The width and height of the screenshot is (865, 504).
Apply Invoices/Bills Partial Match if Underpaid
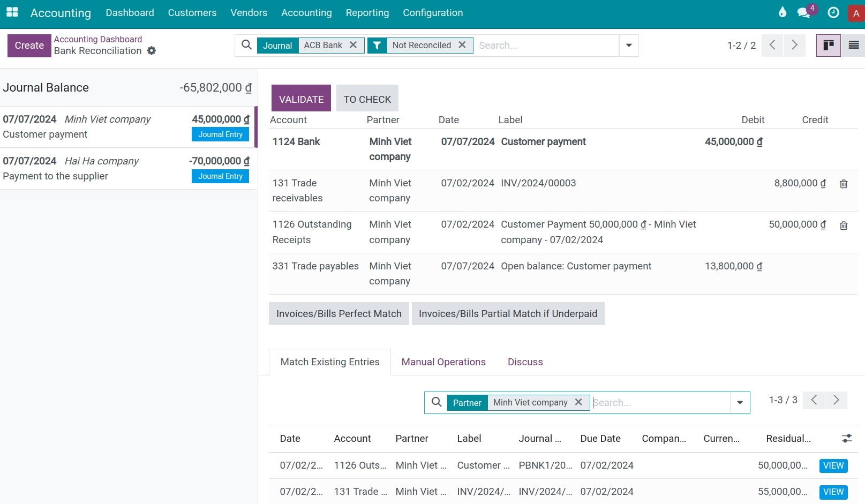pos(508,314)
